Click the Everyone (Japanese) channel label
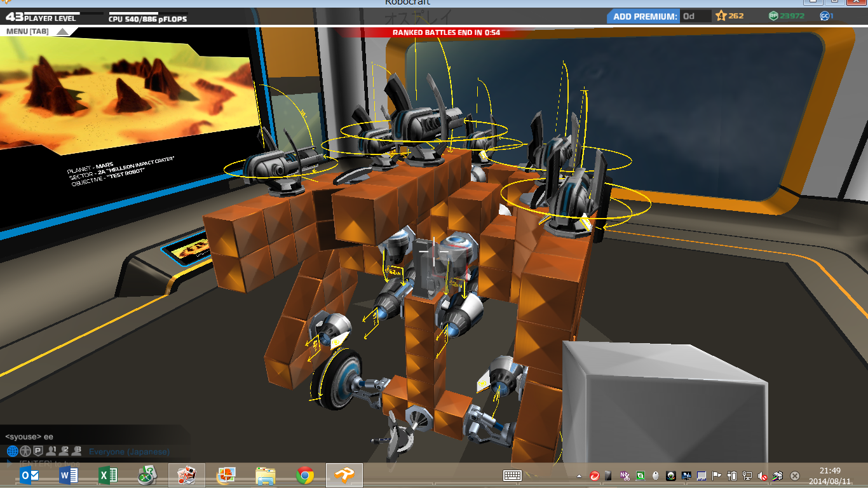 (129, 452)
